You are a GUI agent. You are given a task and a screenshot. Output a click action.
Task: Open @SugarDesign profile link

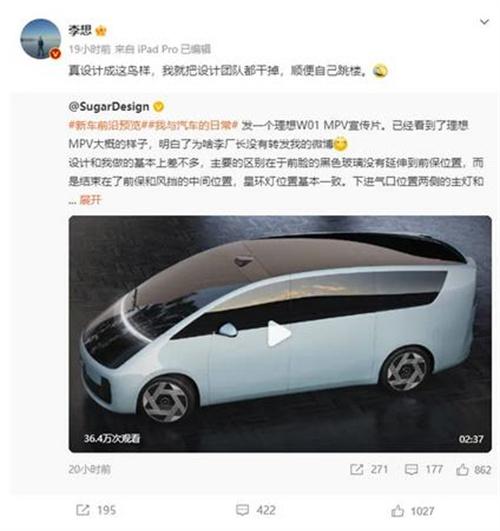[x=109, y=107]
